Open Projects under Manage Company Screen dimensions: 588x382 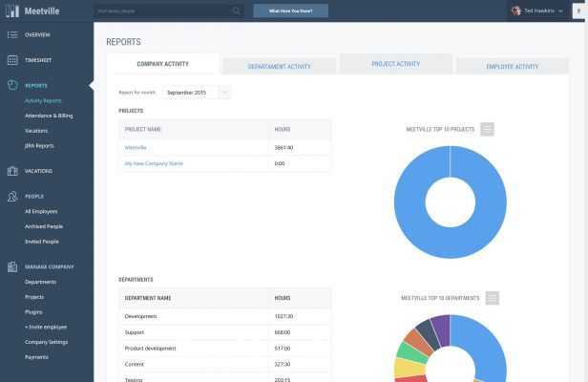click(34, 297)
